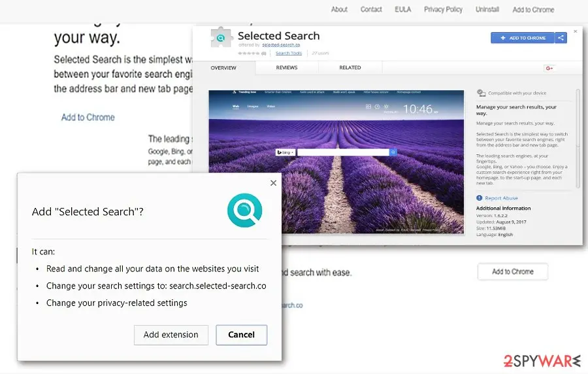Click the star rating of the extension
This screenshot has height=374, width=588.
pyautogui.click(x=249, y=53)
